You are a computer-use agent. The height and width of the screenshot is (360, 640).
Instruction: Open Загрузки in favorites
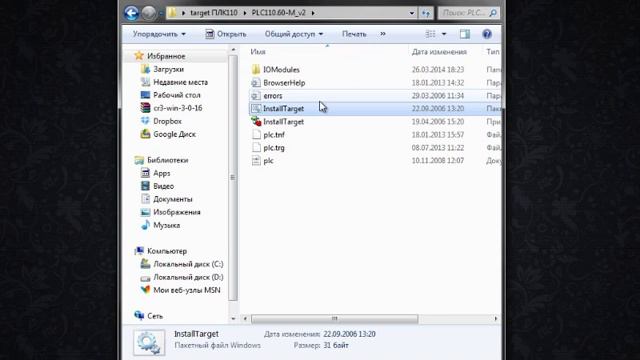(169, 69)
